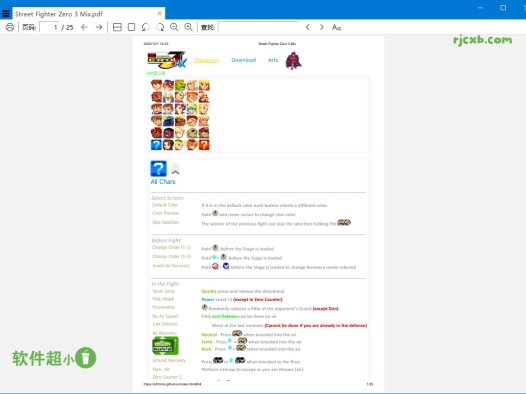Click the Zero 3 Mix logo image
Screen dimensions: 526x394
pos(167,60)
